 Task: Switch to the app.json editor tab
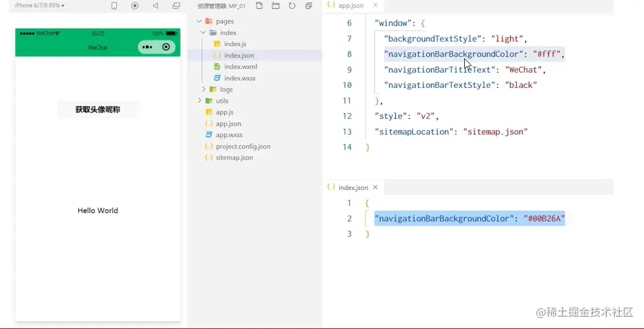coord(351,5)
